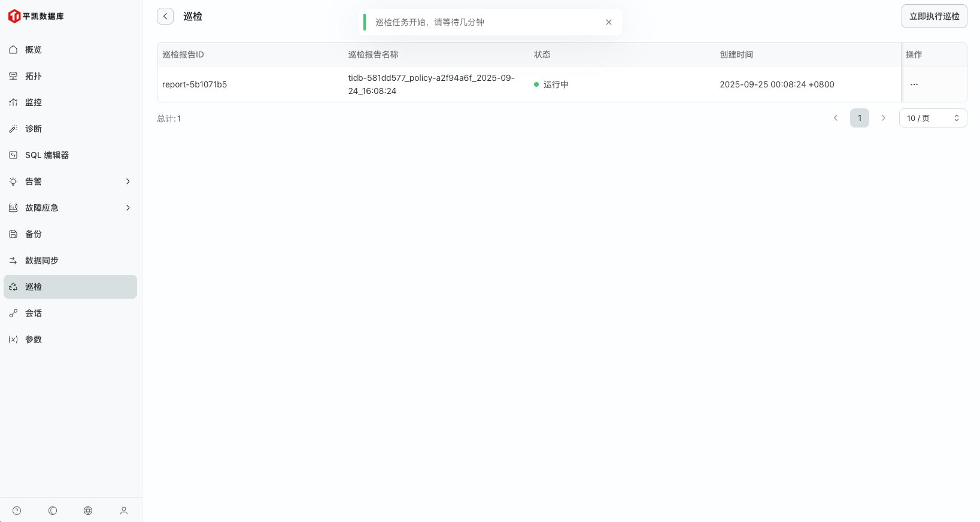Go to next page arrow
The height and width of the screenshot is (522, 980).
(883, 118)
